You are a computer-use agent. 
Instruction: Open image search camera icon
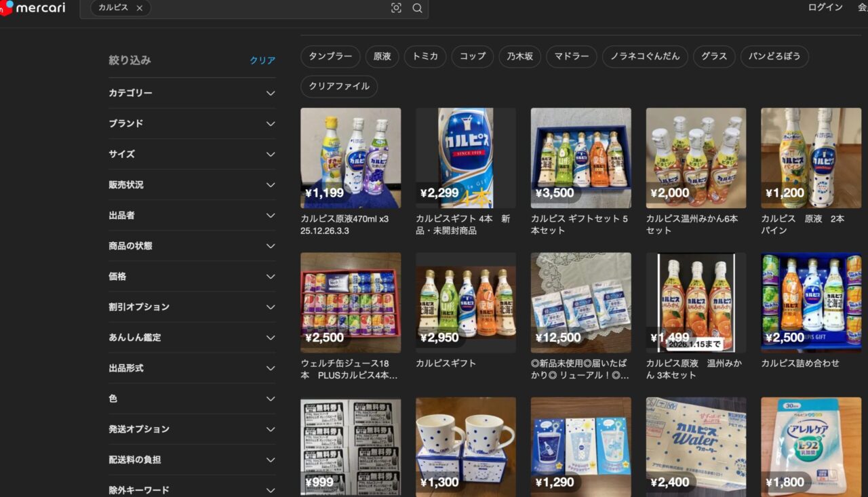click(x=396, y=8)
